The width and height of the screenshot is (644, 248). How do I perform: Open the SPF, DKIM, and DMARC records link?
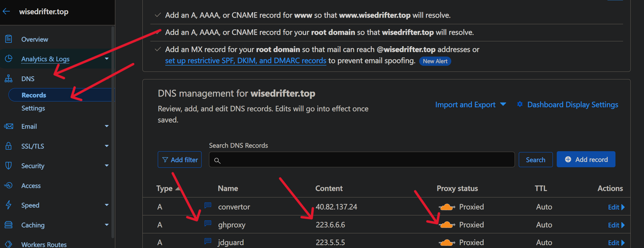point(246,61)
